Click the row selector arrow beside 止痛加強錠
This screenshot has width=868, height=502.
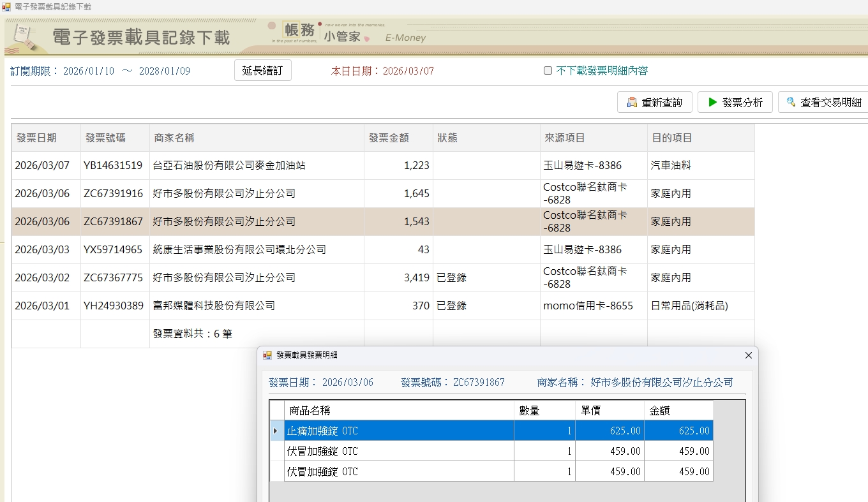click(276, 431)
